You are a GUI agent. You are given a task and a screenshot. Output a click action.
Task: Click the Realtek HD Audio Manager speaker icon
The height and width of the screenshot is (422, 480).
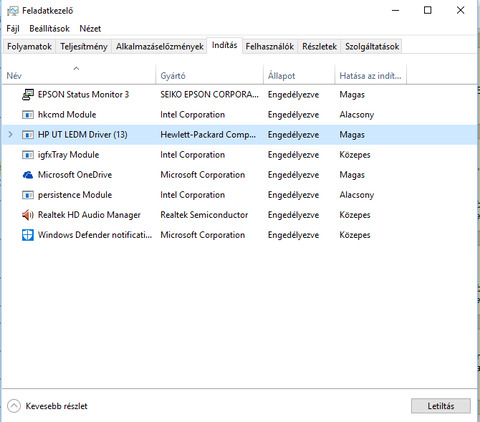point(28,215)
